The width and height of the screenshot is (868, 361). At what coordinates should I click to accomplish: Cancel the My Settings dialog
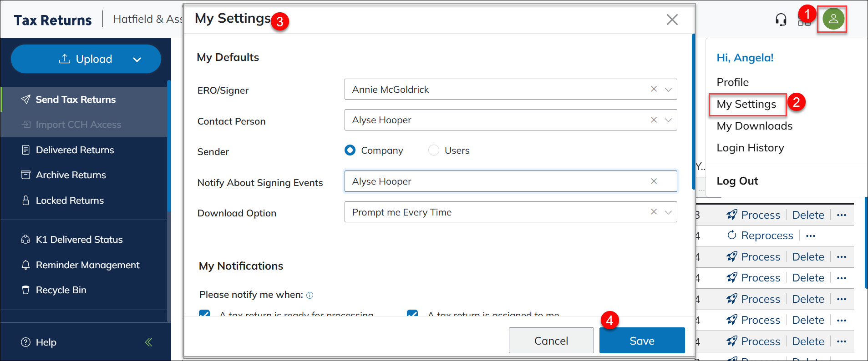(x=551, y=341)
